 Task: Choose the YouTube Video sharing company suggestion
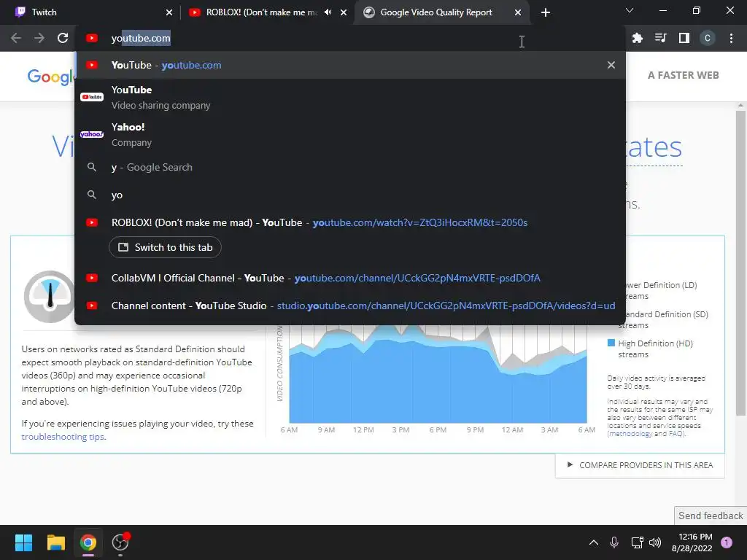[x=350, y=97]
